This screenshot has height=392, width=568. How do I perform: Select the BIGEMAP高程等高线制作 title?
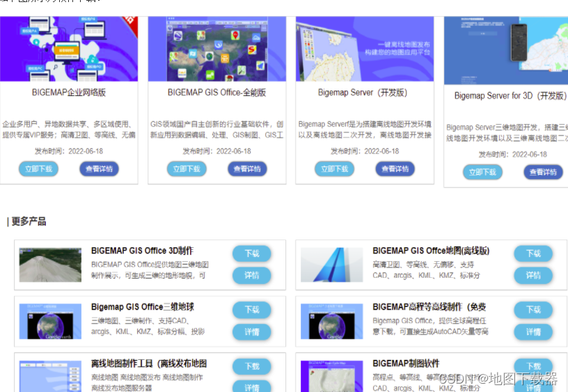click(x=429, y=307)
